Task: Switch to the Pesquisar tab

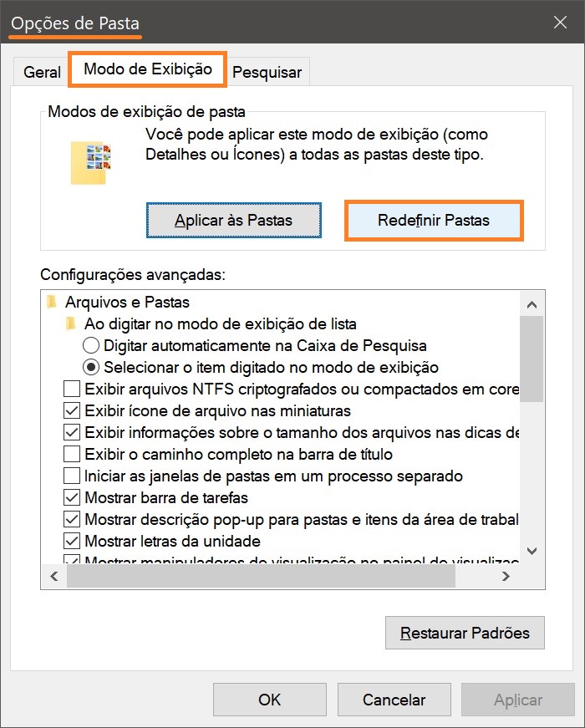Action: click(267, 72)
